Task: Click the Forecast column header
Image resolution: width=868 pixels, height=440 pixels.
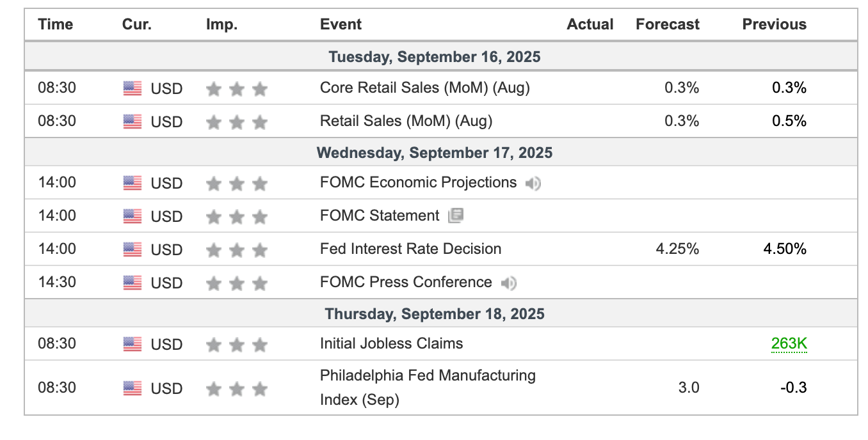Action: [x=668, y=25]
